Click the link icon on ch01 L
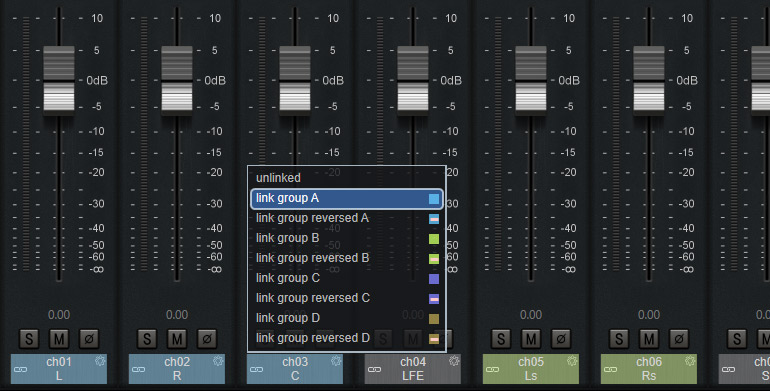Screen dimensions: 770x391 click(20, 369)
